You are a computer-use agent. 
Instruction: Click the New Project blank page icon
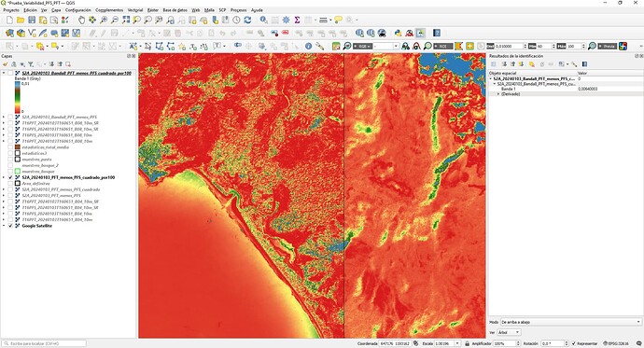(x=9, y=20)
